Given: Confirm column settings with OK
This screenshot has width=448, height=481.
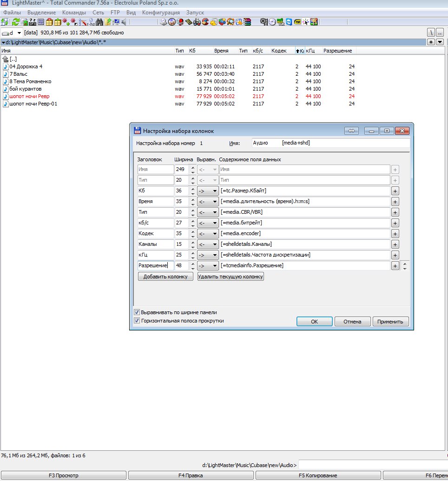Looking at the screenshot, I should [x=314, y=322].
